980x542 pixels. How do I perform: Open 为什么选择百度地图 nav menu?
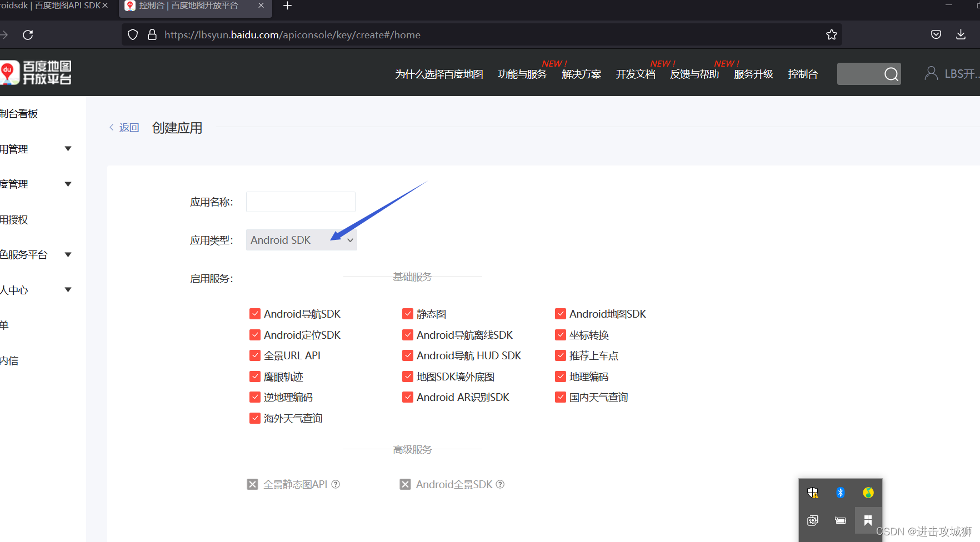click(x=439, y=74)
